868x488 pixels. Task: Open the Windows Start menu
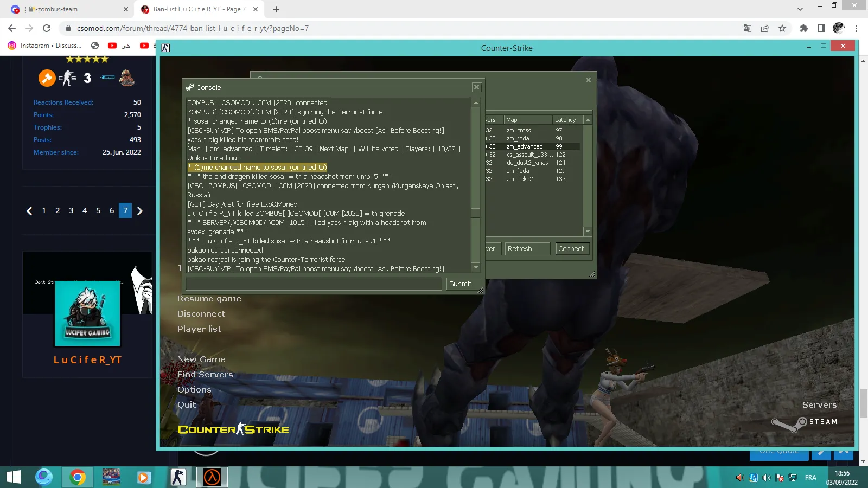(14, 477)
